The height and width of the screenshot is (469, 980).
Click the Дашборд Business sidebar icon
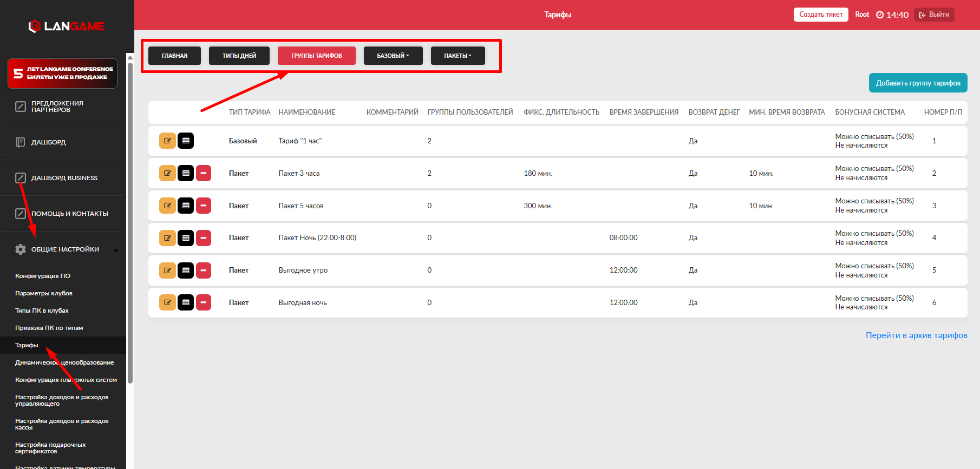21,178
